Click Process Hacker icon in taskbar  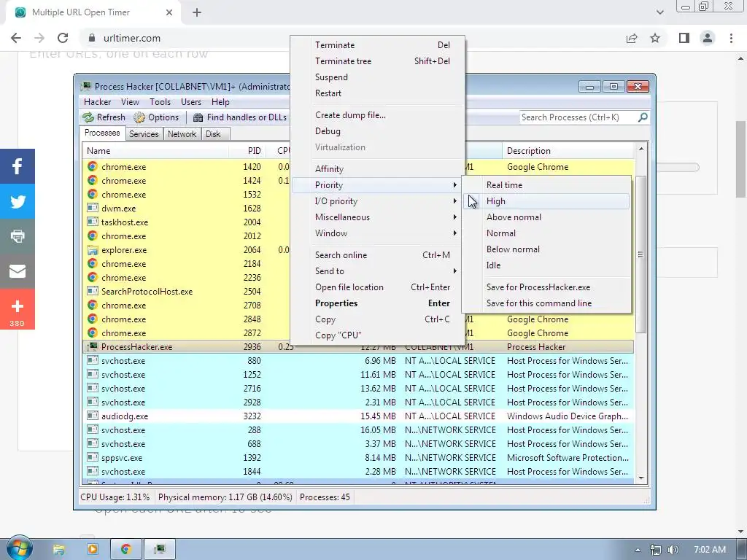(160, 550)
